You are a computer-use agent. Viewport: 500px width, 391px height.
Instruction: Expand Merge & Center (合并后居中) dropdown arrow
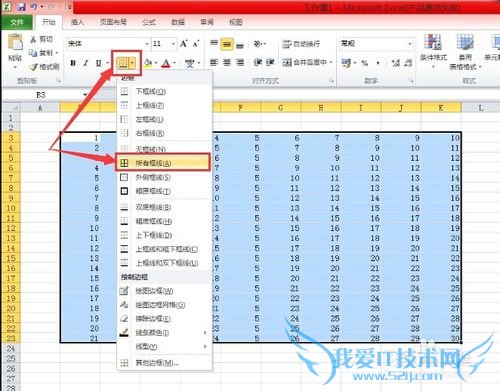point(331,62)
